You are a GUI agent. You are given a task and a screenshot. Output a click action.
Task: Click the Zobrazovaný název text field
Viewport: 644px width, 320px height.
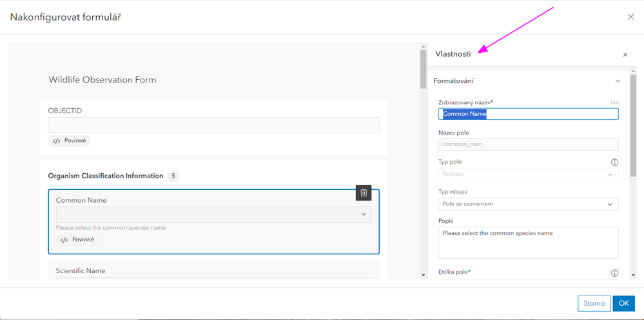(x=528, y=114)
